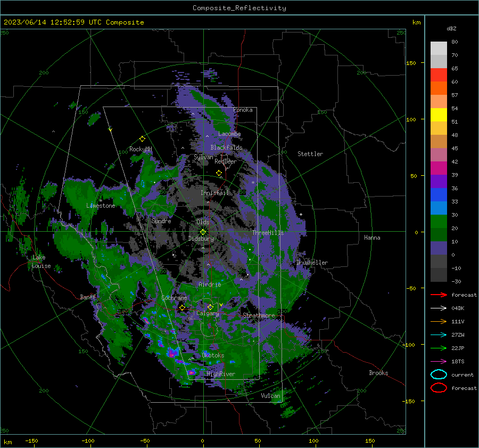The image size is (479, 448).
Task: Pick the blue 36 dBZ color swatch
Action: click(439, 194)
